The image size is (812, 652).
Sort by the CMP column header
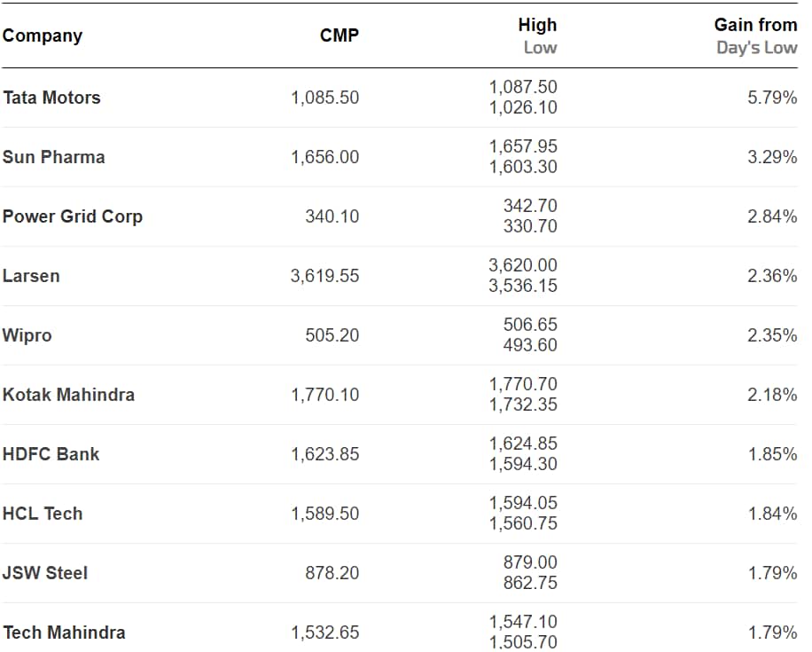(x=340, y=35)
